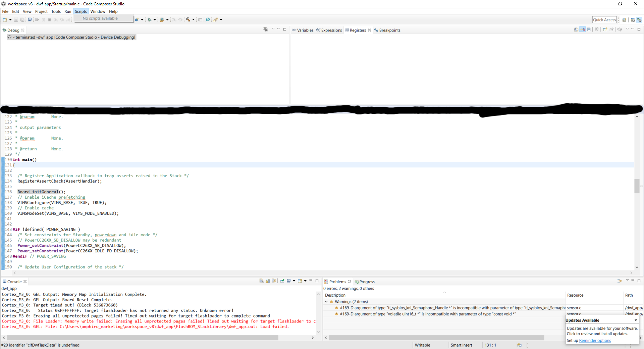The image size is (644, 349).
Task: Switch to the Breakpoints tab
Action: (389, 30)
